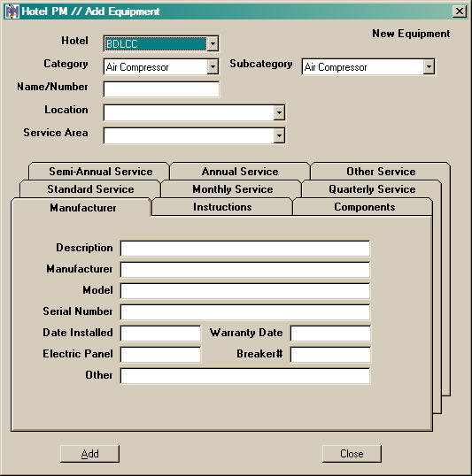This screenshot has width=472, height=476.
Task: Click the Add button
Action: point(89,454)
